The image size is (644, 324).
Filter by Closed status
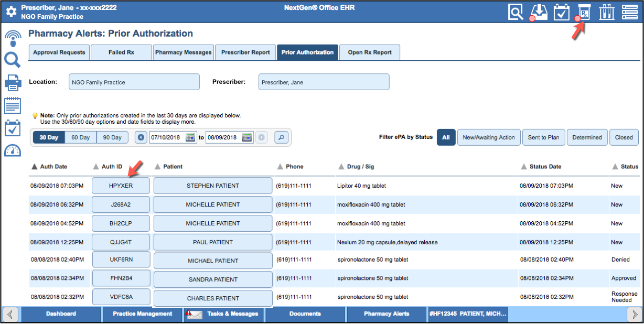tap(624, 137)
